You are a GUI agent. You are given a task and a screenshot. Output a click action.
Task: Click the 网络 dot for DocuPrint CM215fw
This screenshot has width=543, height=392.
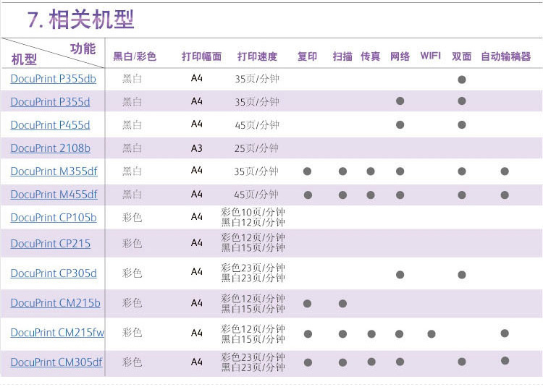point(399,334)
